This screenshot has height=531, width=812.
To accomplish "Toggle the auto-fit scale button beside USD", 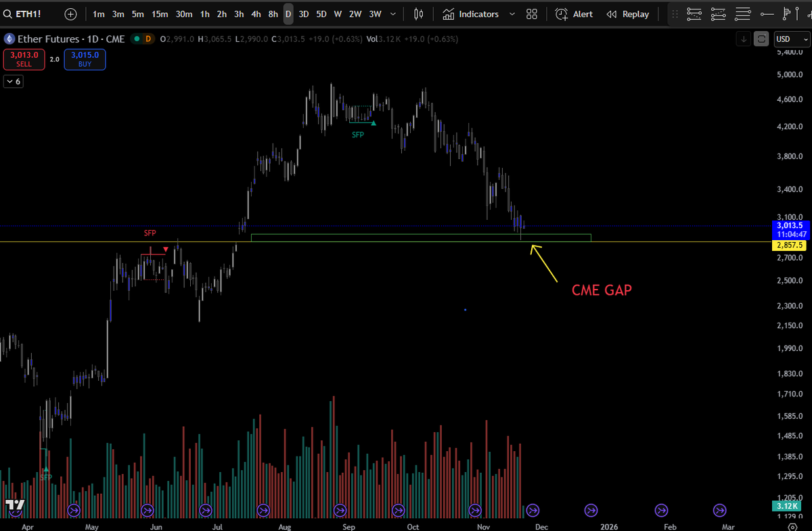I will click(x=762, y=39).
